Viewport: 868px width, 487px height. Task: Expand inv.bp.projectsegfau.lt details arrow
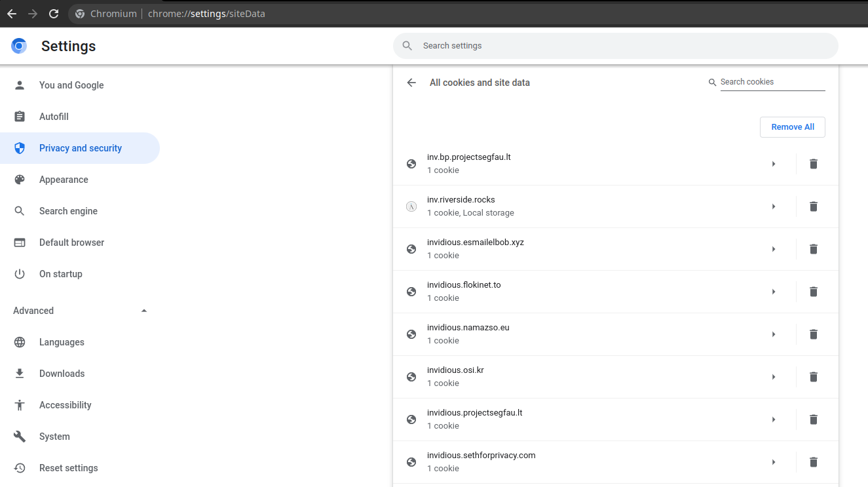click(774, 164)
